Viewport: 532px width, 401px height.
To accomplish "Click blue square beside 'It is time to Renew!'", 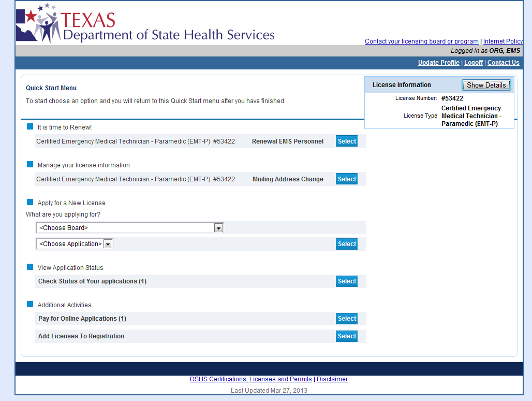I will [x=30, y=127].
